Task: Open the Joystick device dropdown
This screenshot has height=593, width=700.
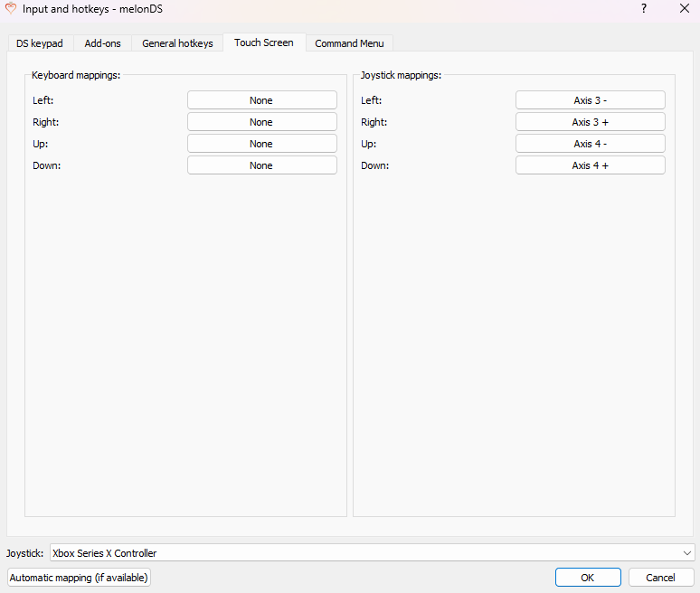Action: tap(372, 553)
